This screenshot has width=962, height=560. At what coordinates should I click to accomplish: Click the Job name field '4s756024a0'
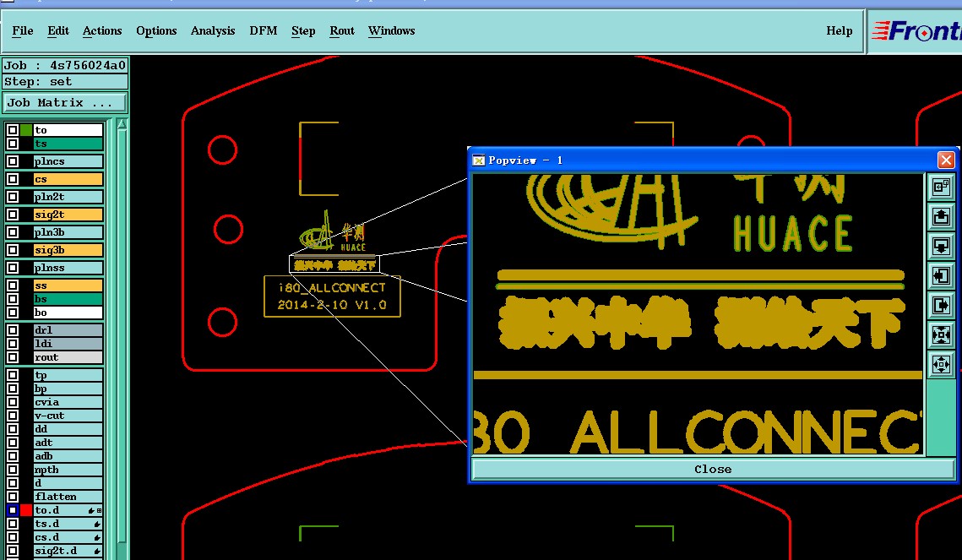tap(65, 66)
